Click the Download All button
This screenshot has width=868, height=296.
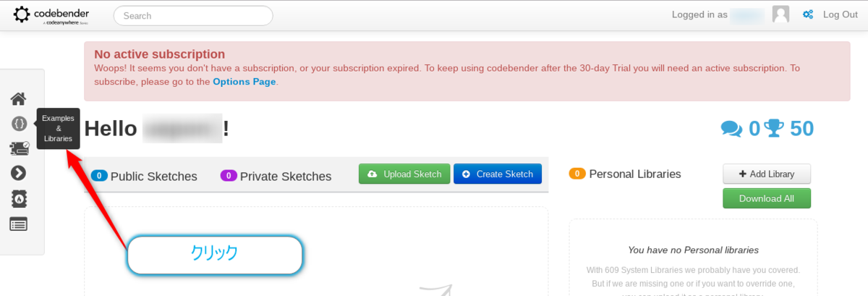[767, 198]
